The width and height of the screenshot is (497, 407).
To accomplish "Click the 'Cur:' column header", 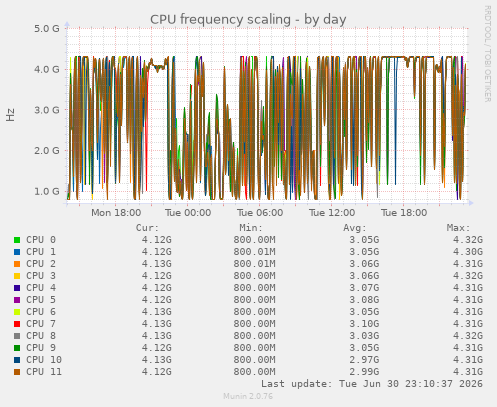I will point(147,228).
